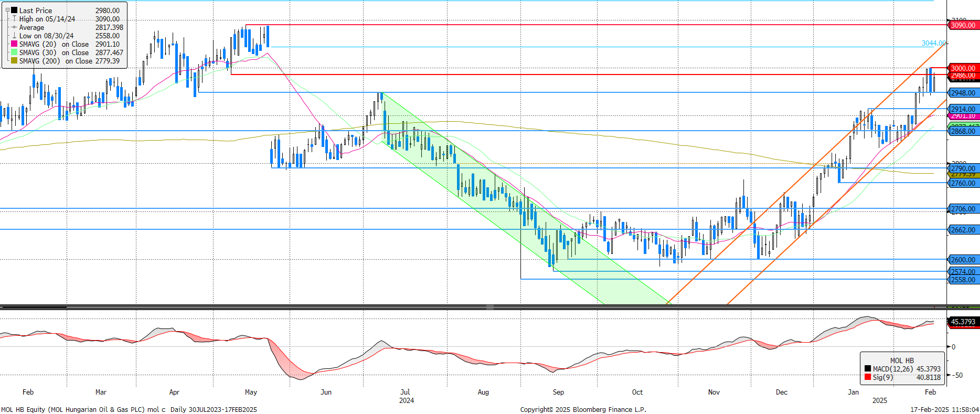Click the 2025 year label
Image resolution: width=980 pixels, height=414 pixels.
click(x=880, y=400)
